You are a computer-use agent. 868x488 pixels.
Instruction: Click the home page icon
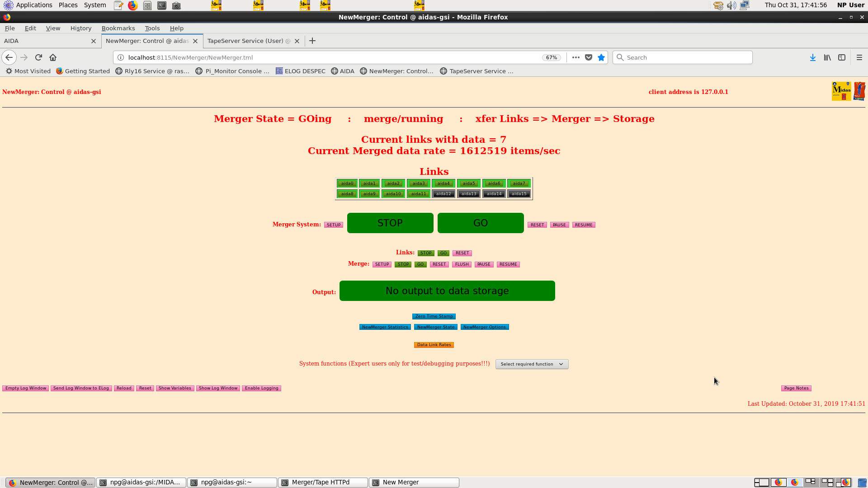[53, 57]
